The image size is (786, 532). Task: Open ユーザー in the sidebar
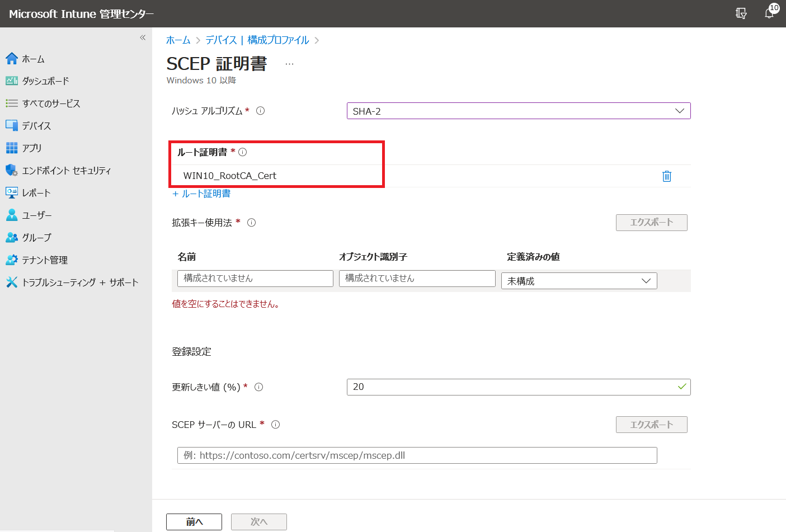[x=37, y=215]
